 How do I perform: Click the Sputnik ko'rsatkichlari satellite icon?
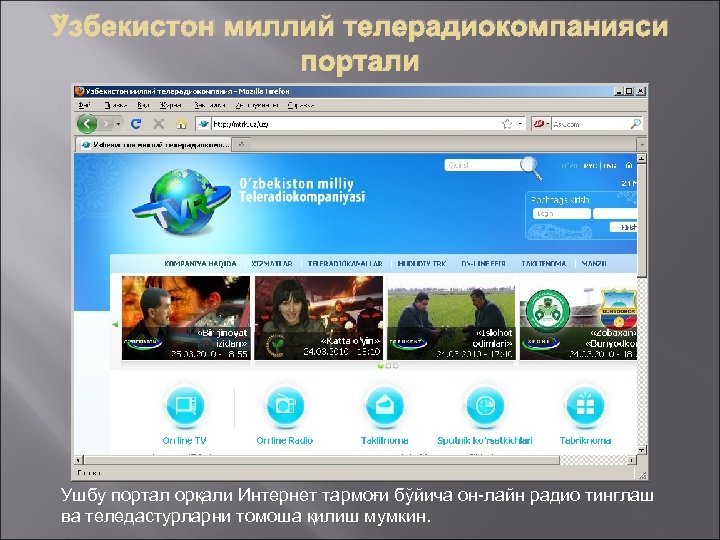coord(485,406)
